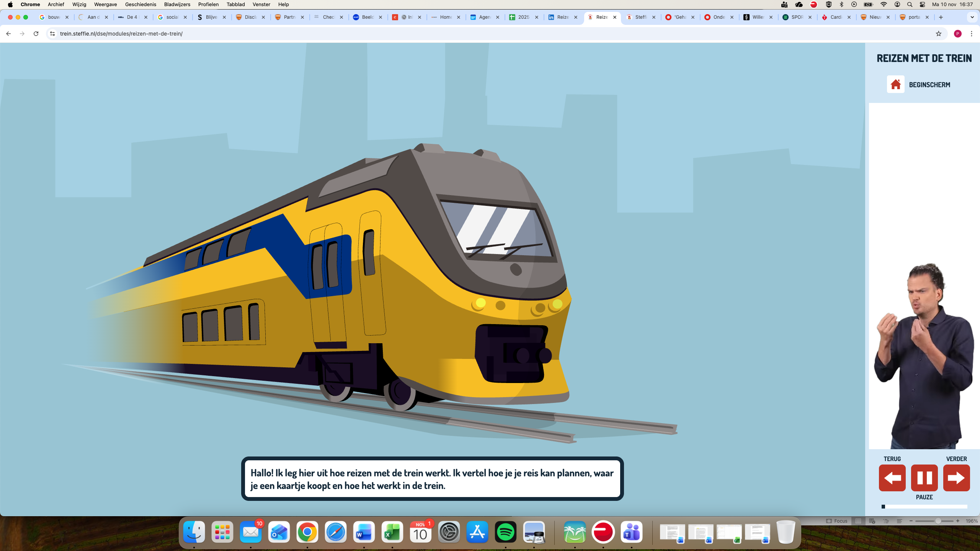Image resolution: width=980 pixels, height=551 pixels.
Task: Click the Chrome profile avatar
Action: [957, 34]
